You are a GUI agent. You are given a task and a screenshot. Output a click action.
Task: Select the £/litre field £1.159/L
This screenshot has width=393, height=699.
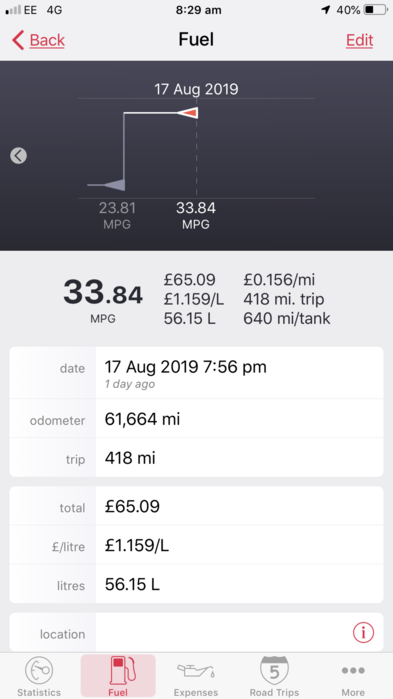[x=196, y=545]
